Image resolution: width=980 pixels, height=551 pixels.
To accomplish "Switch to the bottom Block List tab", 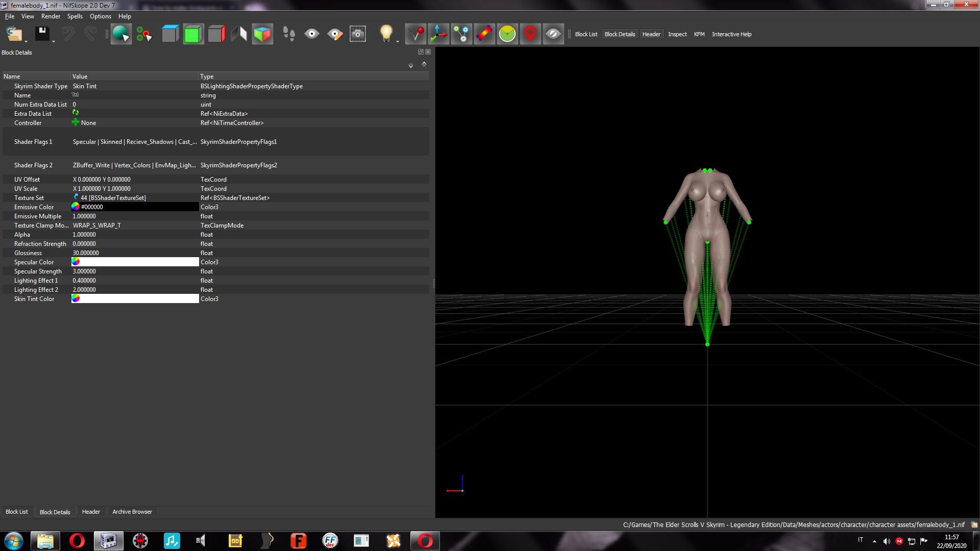I will click(x=17, y=512).
